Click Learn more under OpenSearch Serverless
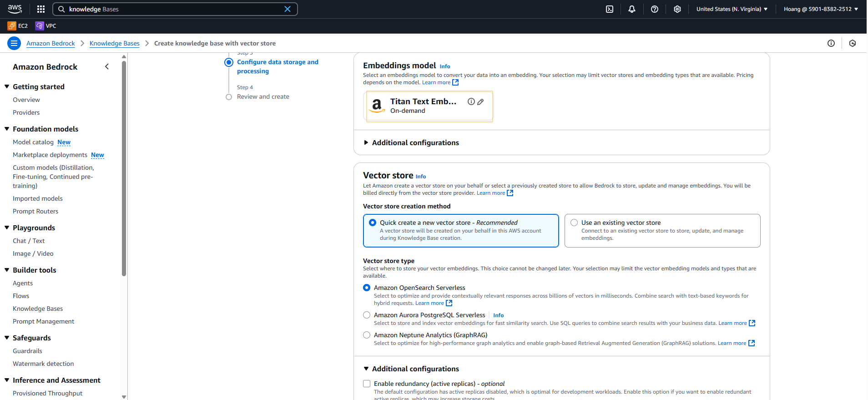 click(429, 303)
